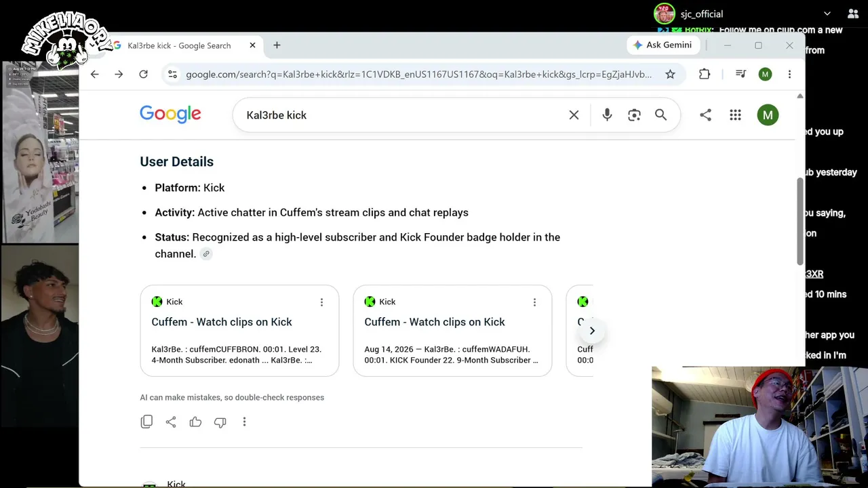The height and width of the screenshot is (488, 868).
Task: Expand the sjc_official dropdown arrow
Action: (x=827, y=14)
